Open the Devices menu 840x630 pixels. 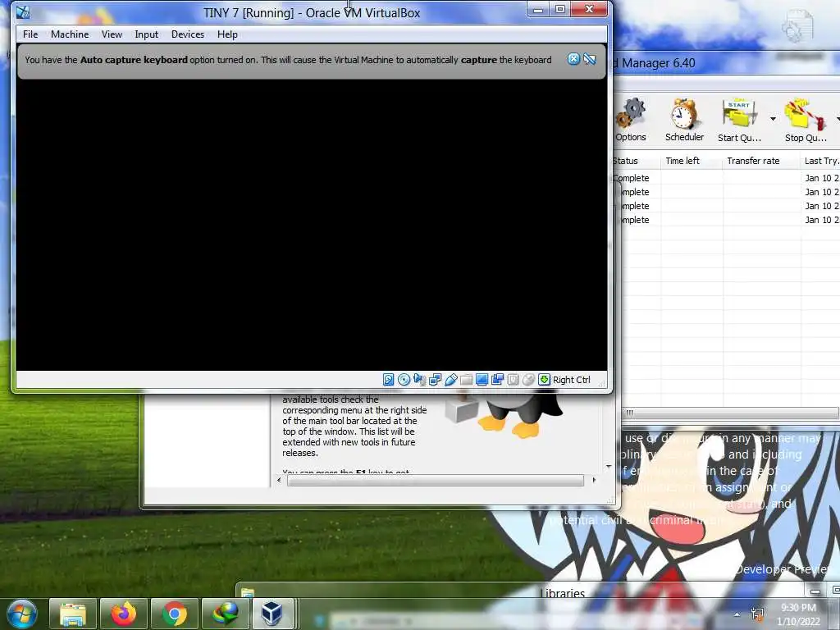pyautogui.click(x=188, y=34)
